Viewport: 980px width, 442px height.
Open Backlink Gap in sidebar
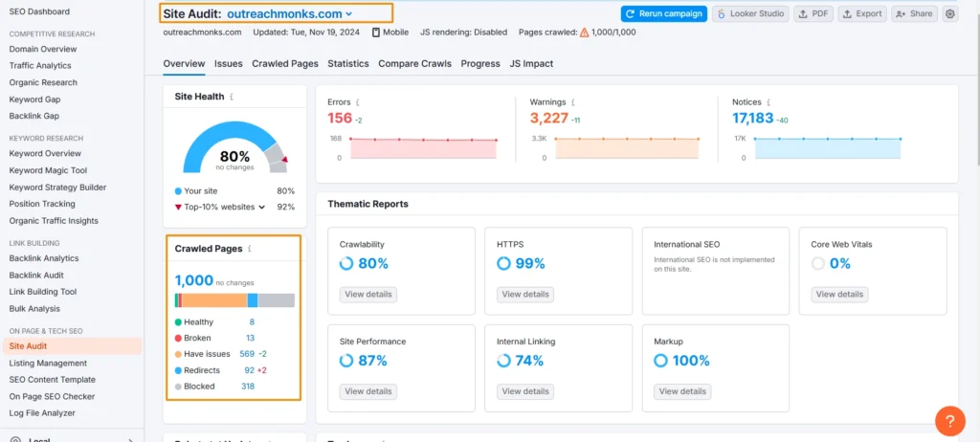34,116
